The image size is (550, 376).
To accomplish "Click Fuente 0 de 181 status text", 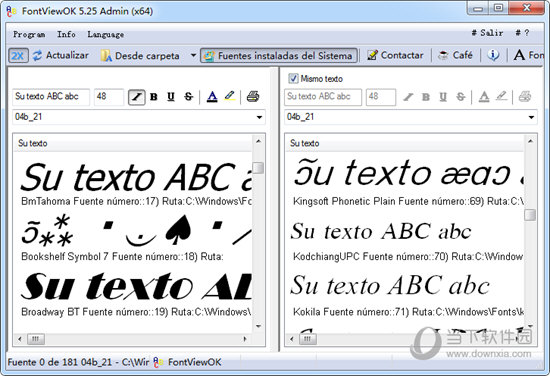I will coord(78,362).
